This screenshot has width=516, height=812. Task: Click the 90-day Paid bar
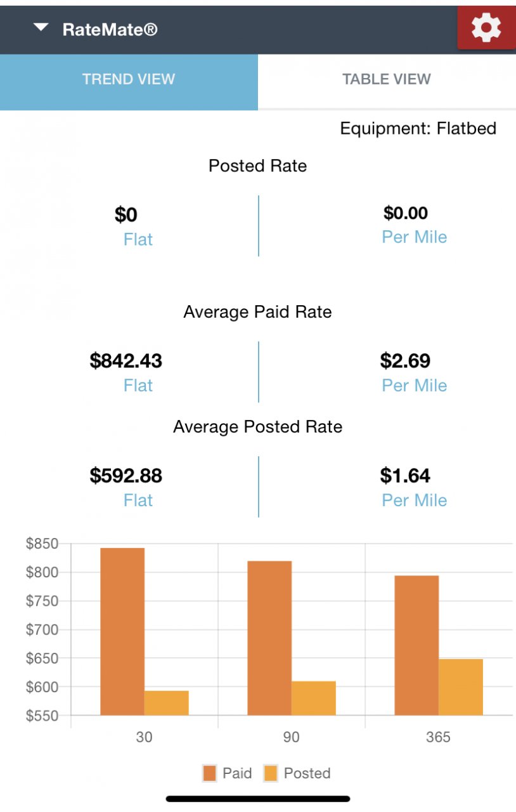pyautogui.click(x=269, y=638)
